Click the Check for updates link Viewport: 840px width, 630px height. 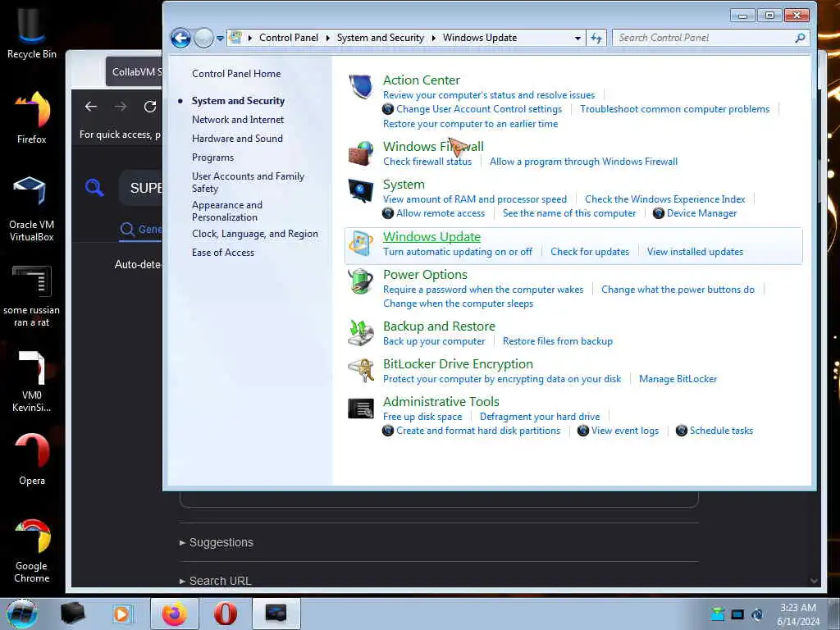(590, 252)
